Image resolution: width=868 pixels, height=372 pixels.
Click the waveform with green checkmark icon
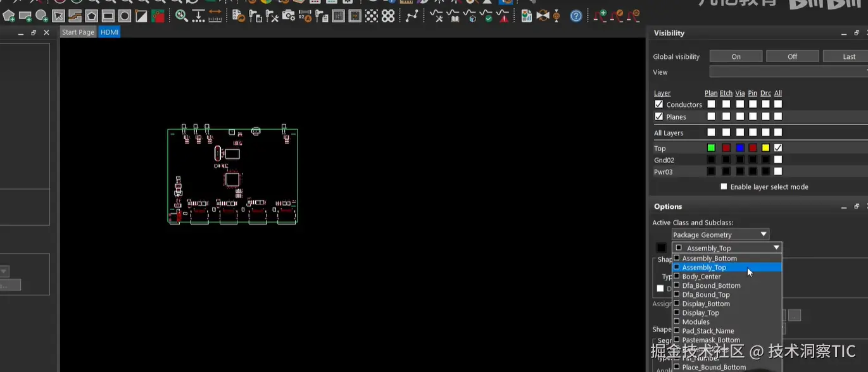coord(486,16)
